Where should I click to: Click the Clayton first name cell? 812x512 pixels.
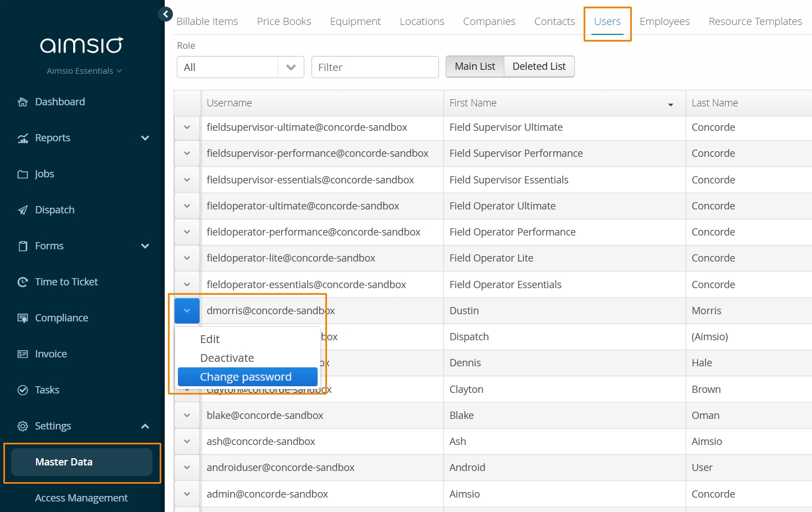(564, 390)
